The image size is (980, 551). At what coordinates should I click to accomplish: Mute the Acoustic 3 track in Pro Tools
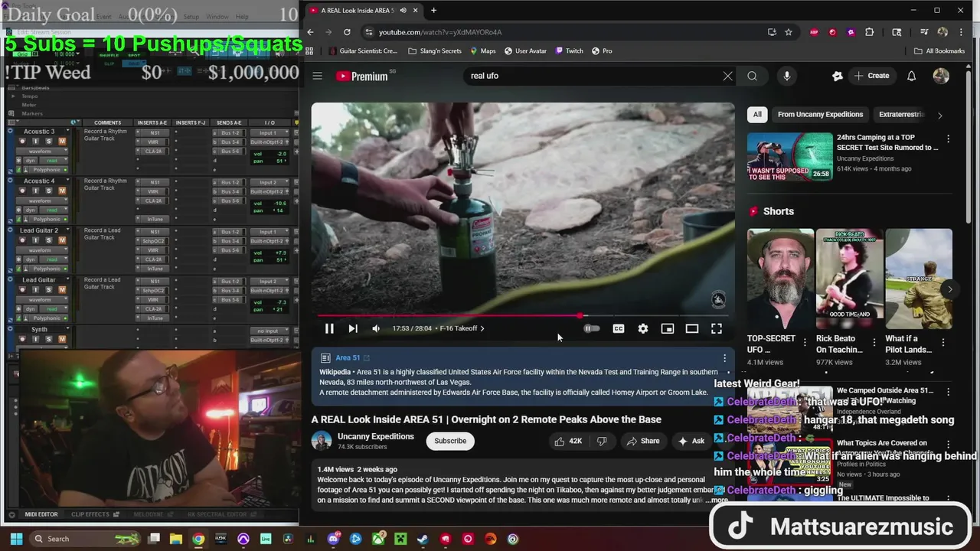pyautogui.click(x=62, y=141)
